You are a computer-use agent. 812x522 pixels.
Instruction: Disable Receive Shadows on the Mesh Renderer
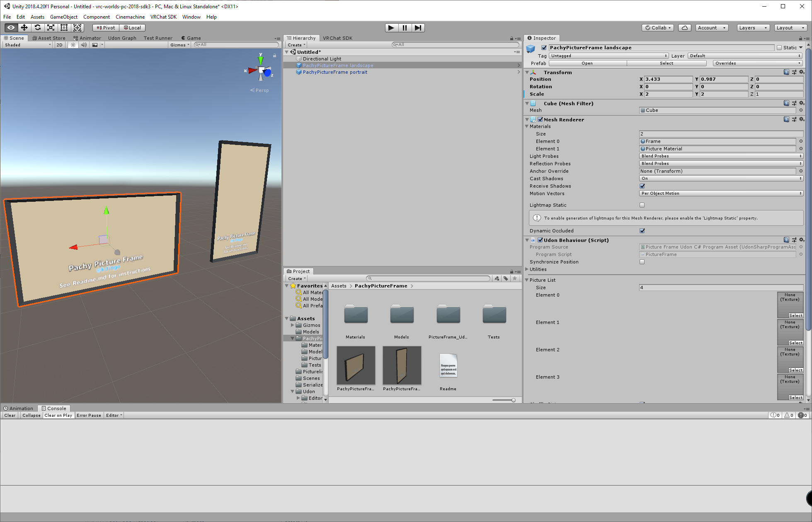coord(642,186)
